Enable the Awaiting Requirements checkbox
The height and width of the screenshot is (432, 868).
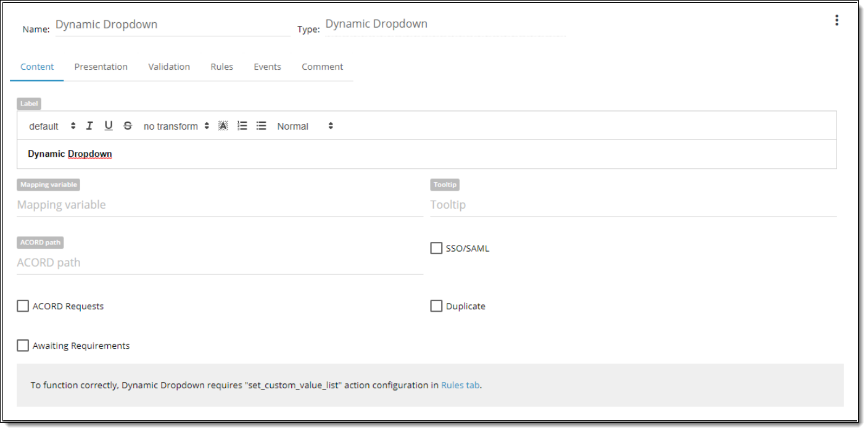click(x=23, y=346)
